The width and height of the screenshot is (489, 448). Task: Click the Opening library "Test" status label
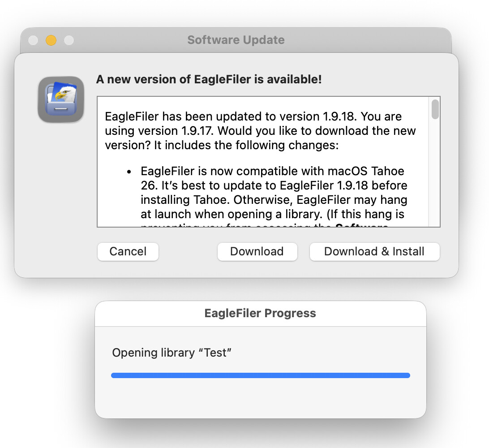[172, 353]
